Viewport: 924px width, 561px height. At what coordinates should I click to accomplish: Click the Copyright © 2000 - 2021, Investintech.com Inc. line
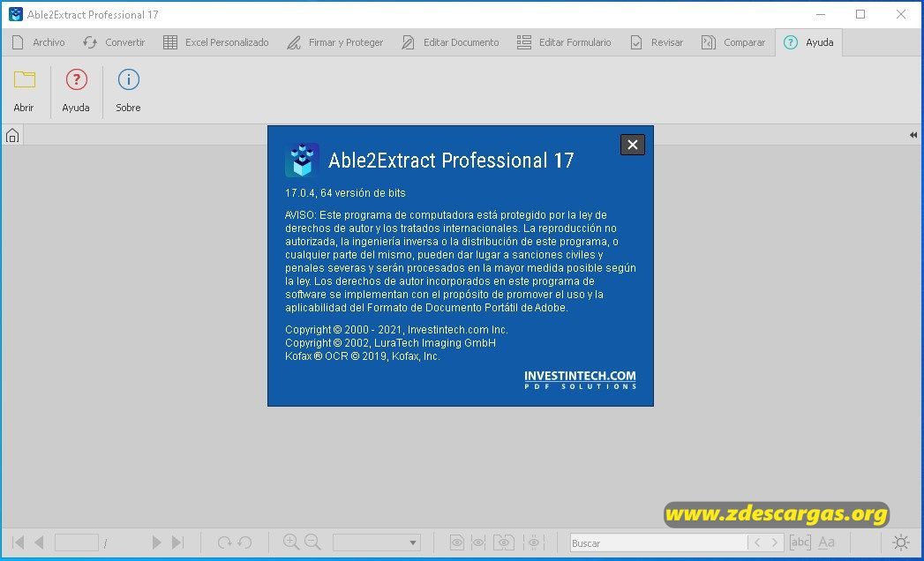[396, 329]
